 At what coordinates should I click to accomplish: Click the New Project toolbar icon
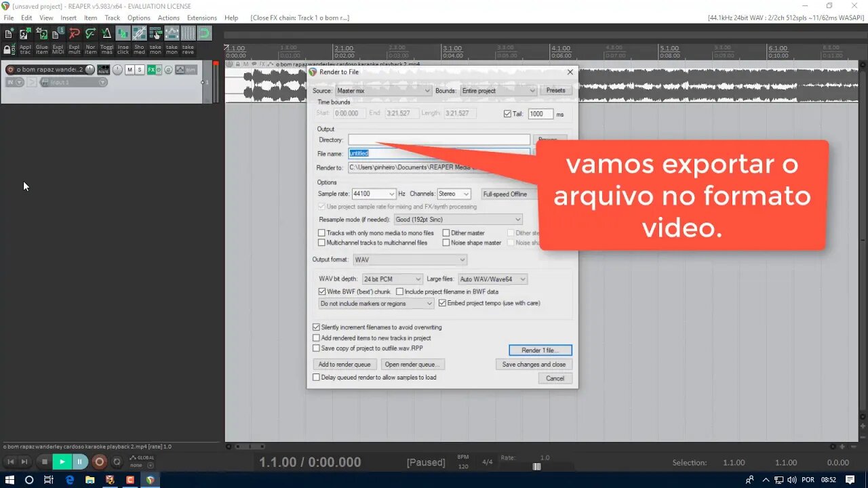point(9,33)
